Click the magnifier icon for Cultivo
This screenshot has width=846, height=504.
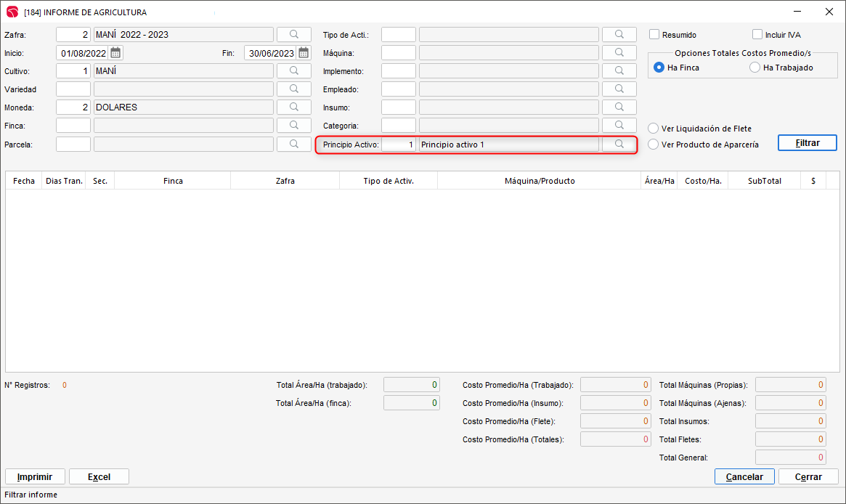coord(293,71)
